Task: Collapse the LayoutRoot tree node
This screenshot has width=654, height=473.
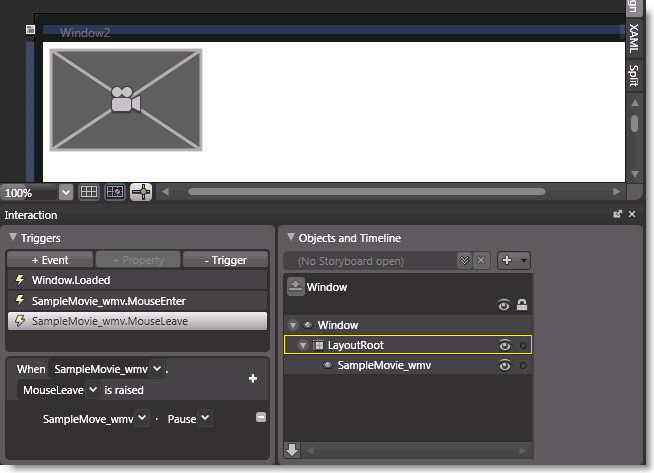Action: pos(303,345)
